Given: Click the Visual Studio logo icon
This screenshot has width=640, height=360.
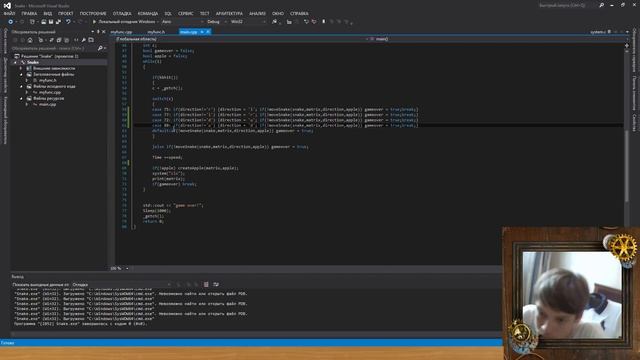Looking at the screenshot, I should coord(7,5).
